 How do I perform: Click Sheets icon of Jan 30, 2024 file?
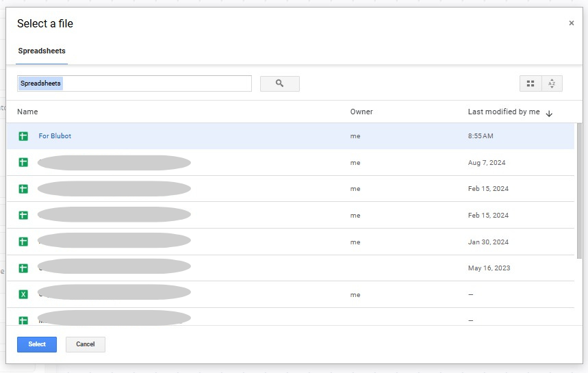pyautogui.click(x=23, y=242)
